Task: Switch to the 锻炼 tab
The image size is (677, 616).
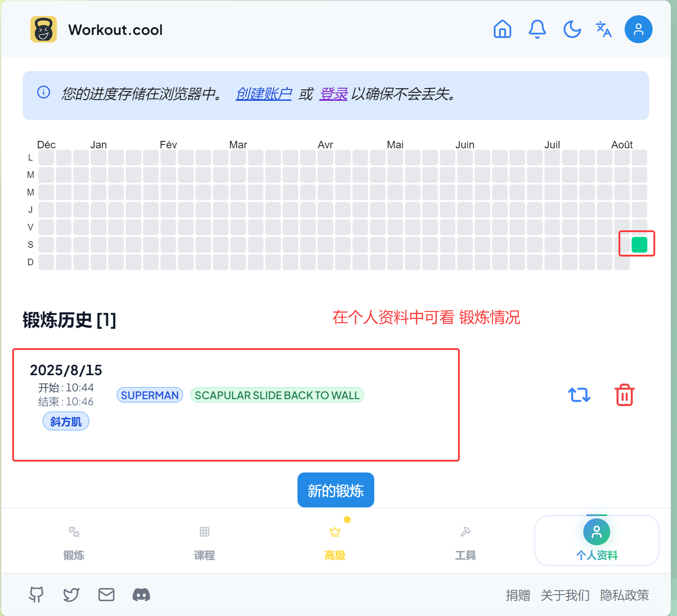Action: 74,543
